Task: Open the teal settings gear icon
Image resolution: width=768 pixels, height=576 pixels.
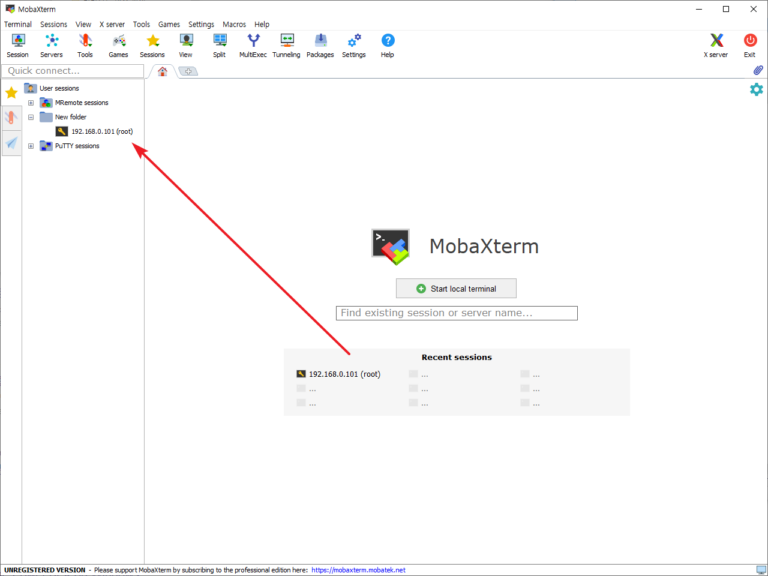Action: (x=756, y=90)
